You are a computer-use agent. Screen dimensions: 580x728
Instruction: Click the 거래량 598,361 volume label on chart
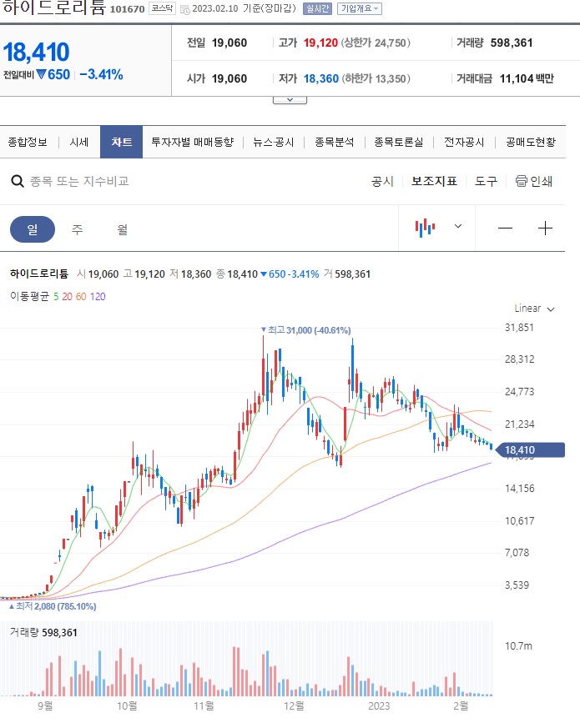43,632
